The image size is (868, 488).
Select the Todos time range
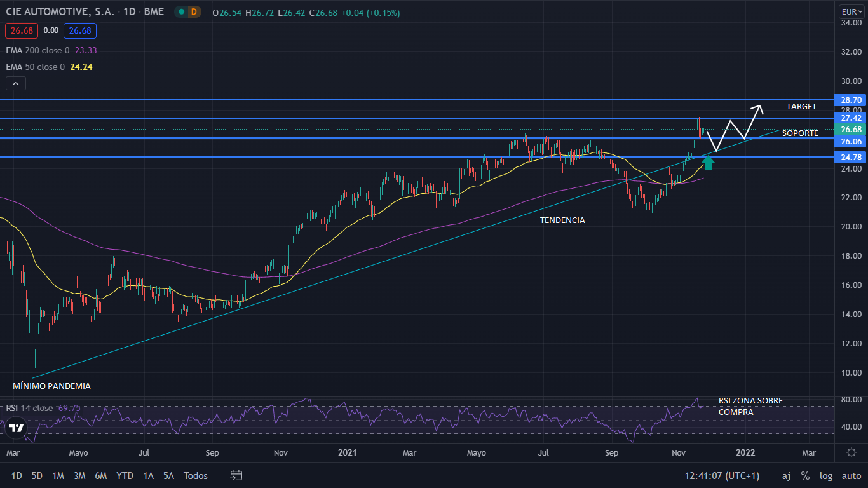[x=196, y=476]
